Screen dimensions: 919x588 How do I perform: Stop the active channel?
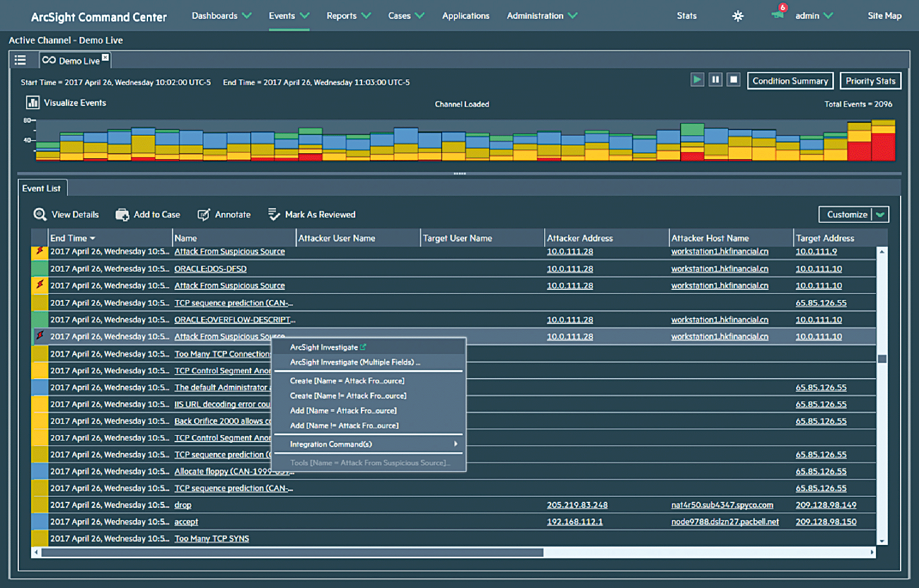pyautogui.click(x=734, y=80)
